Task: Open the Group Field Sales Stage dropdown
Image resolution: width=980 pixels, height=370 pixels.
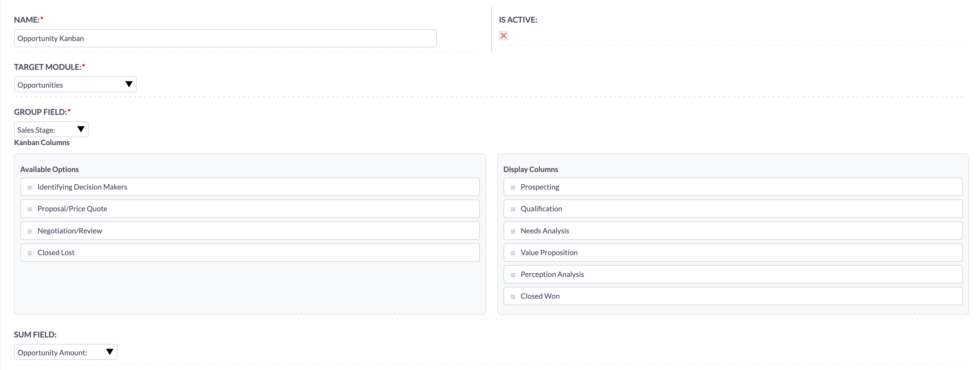Action: 51,129
